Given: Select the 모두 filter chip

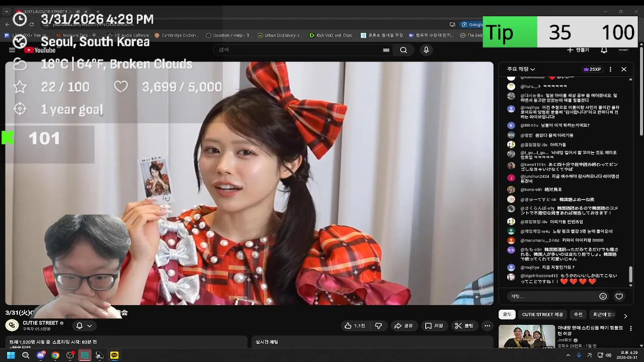Looking at the screenshot, I should click(507, 314).
